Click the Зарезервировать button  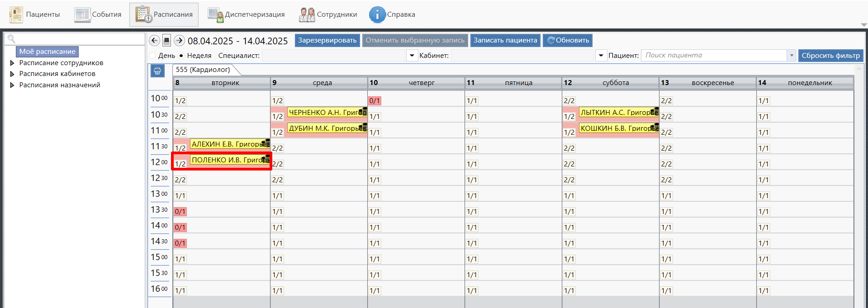pyautogui.click(x=327, y=40)
